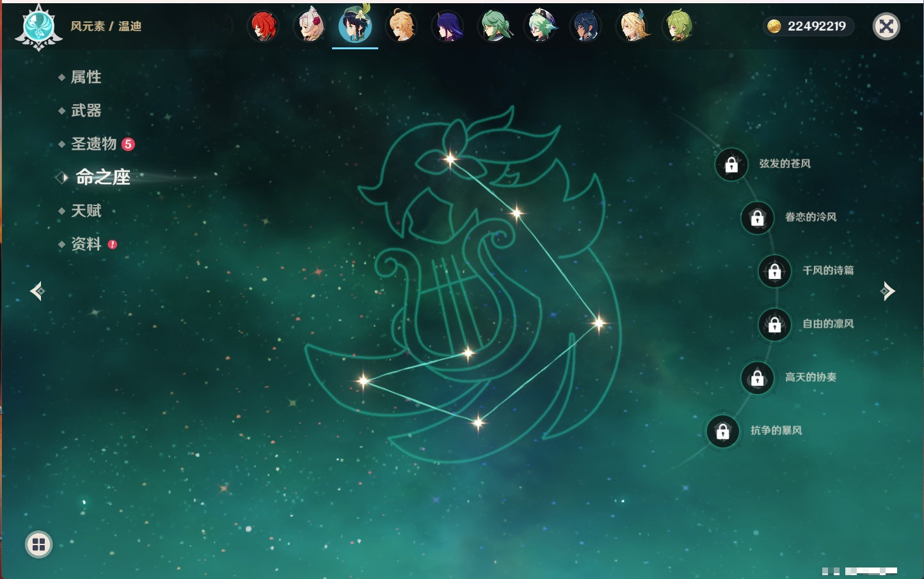Click the lock icon for 高天的协奏
The width and height of the screenshot is (924, 579).
click(x=758, y=378)
